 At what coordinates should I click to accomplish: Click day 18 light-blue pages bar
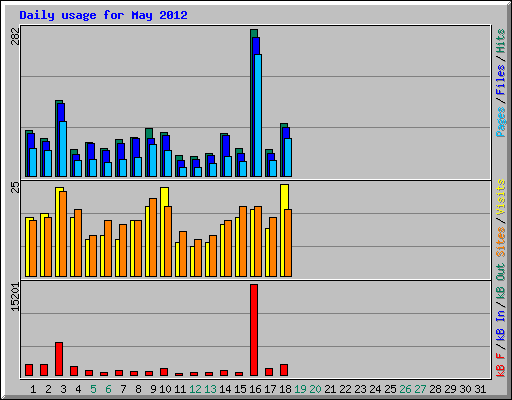click(288, 157)
